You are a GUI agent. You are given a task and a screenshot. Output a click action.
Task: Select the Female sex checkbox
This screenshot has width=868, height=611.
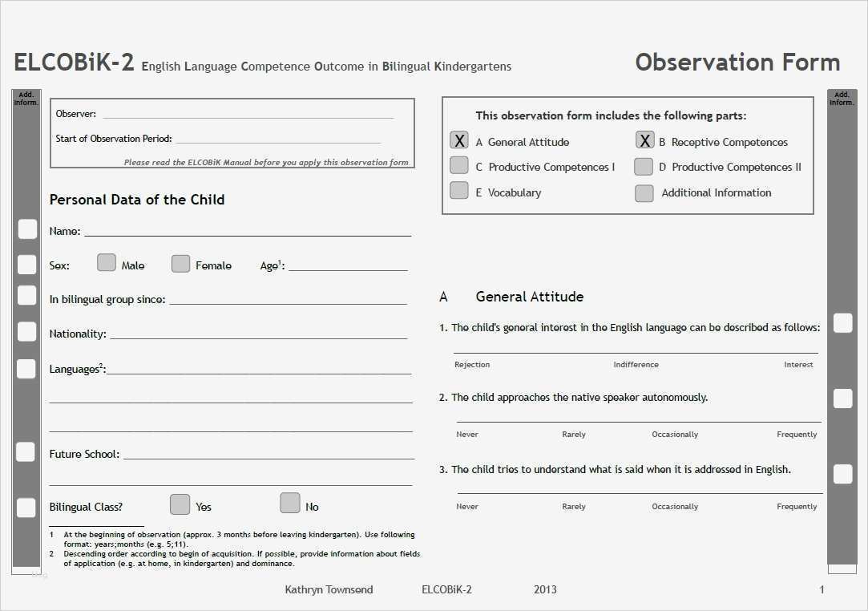(x=180, y=263)
